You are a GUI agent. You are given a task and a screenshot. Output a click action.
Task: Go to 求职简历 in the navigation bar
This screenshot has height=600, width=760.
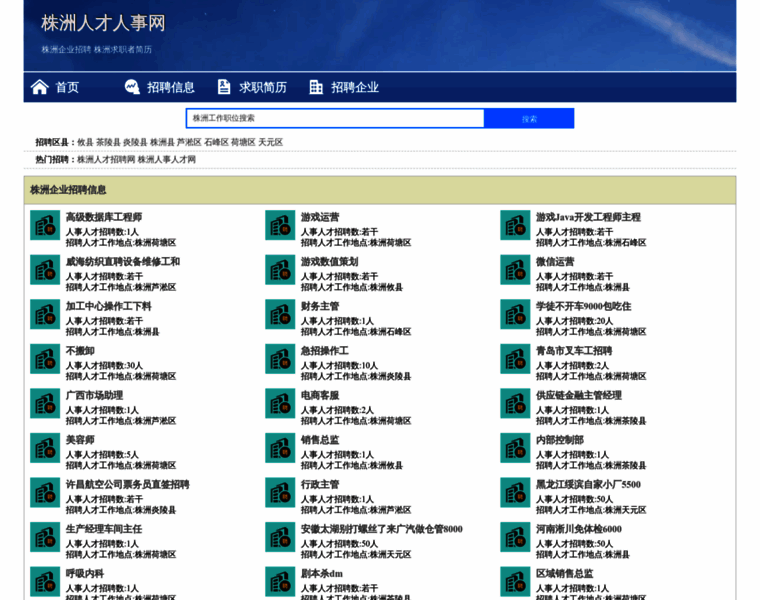263,87
